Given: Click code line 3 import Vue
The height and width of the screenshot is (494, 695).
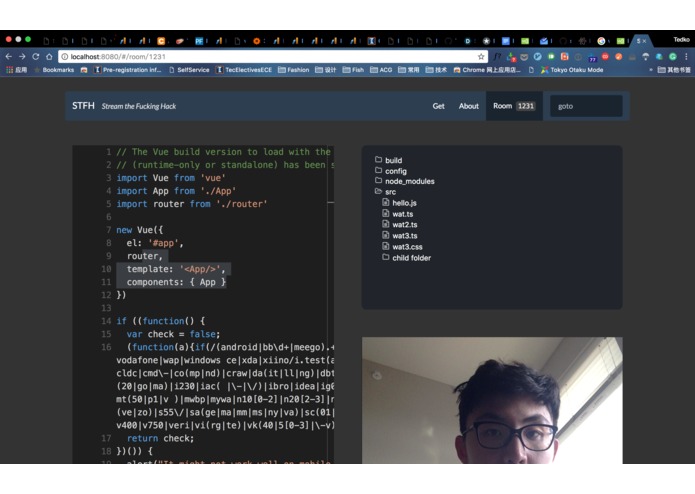Looking at the screenshot, I should [x=171, y=178].
